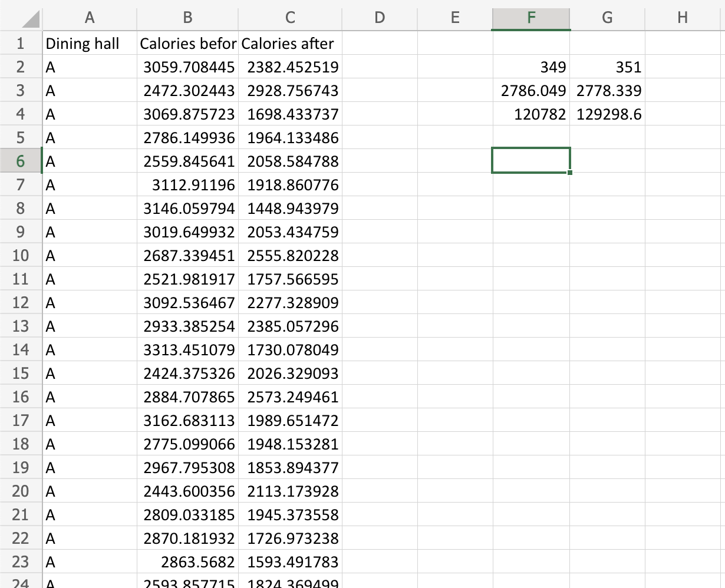The height and width of the screenshot is (588, 725).
Task: Select column A header
Action: (90, 18)
